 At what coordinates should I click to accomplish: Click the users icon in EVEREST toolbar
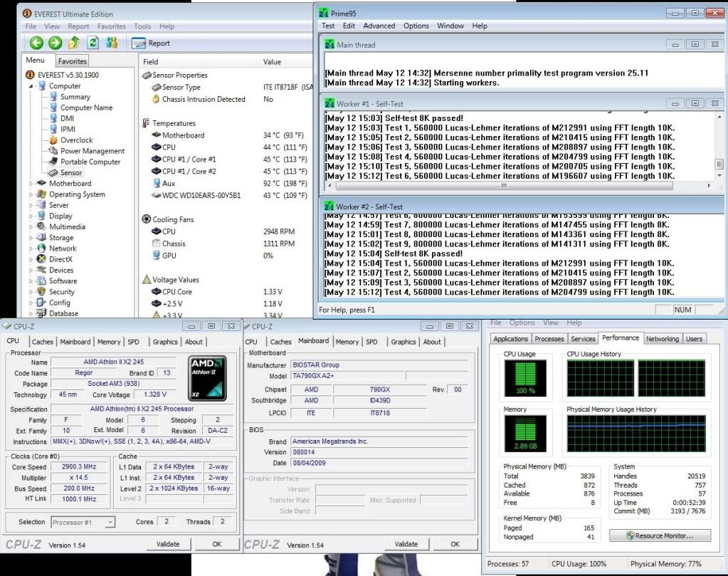(x=112, y=43)
